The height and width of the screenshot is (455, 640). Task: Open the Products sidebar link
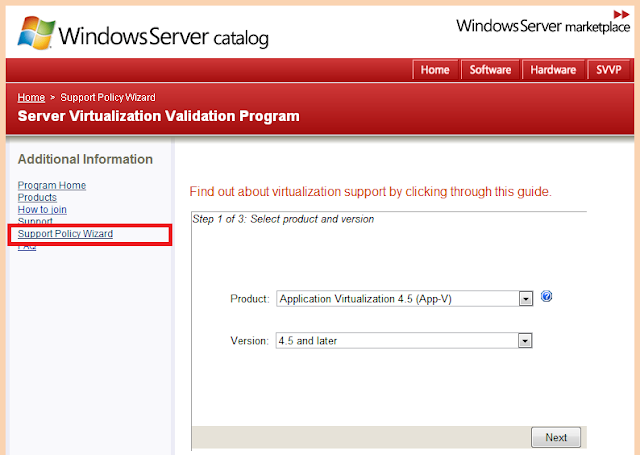[37, 198]
